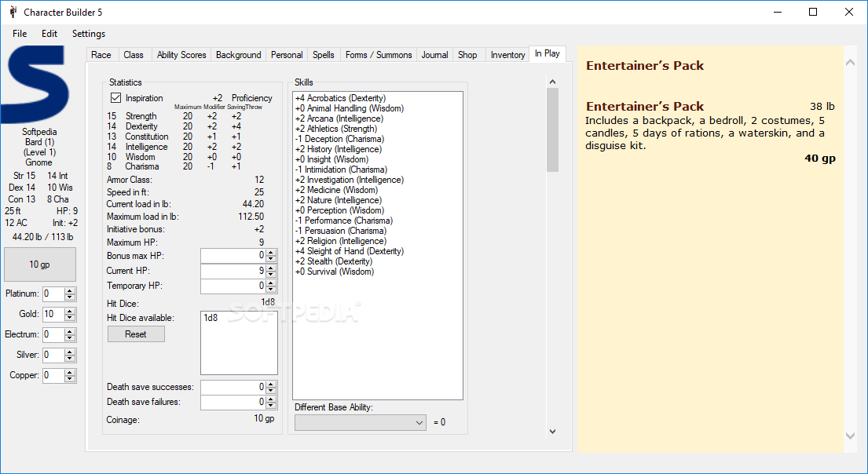868x474 pixels.
Task: Switch to the Race tab
Action: (101, 55)
